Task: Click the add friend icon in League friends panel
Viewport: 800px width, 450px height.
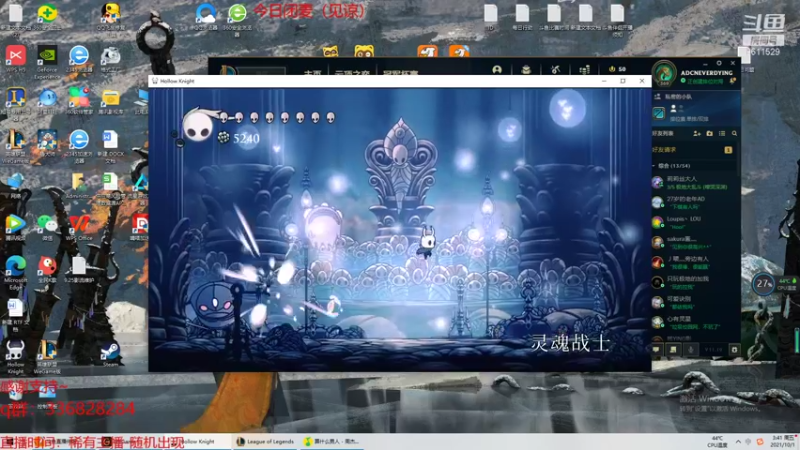Action: [x=697, y=133]
